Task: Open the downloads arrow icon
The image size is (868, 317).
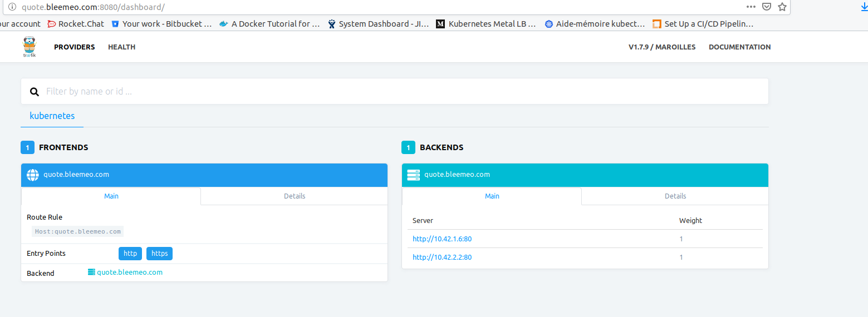Action: pos(864,7)
